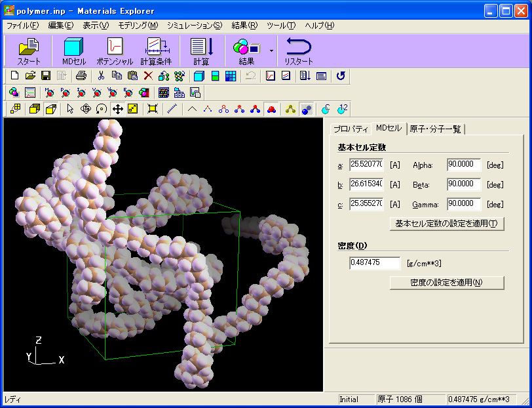Open the Potential (ポテンシャル) settings
The width and height of the screenshot is (532, 408).
pos(115,51)
